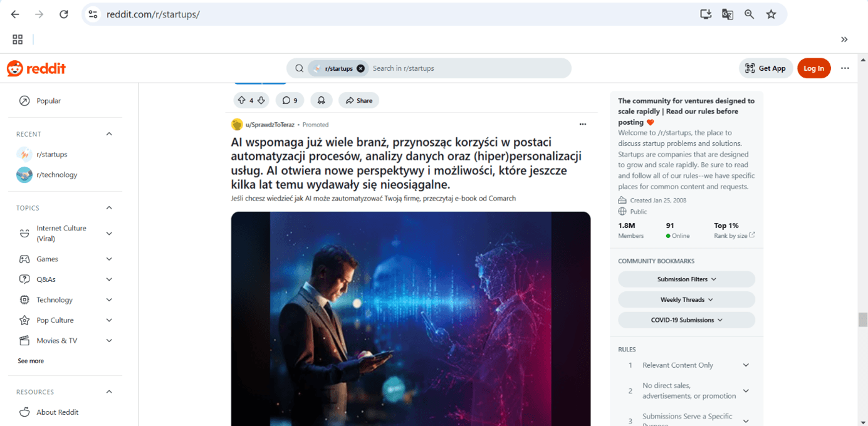The height and width of the screenshot is (426, 868).
Task: Open the QR code Get App button
Action: coord(766,68)
